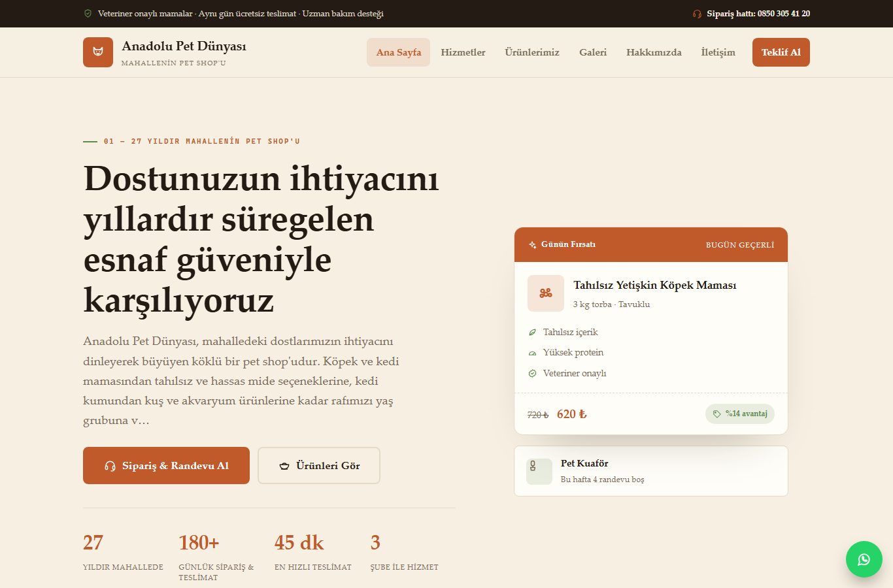Click the Anadolu Pet Dünyası site title

pyautogui.click(x=184, y=46)
